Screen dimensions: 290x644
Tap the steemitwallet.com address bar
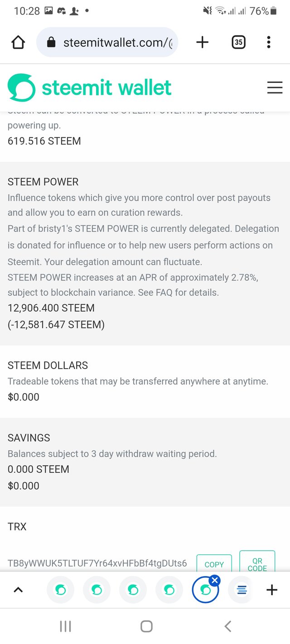coord(107,43)
